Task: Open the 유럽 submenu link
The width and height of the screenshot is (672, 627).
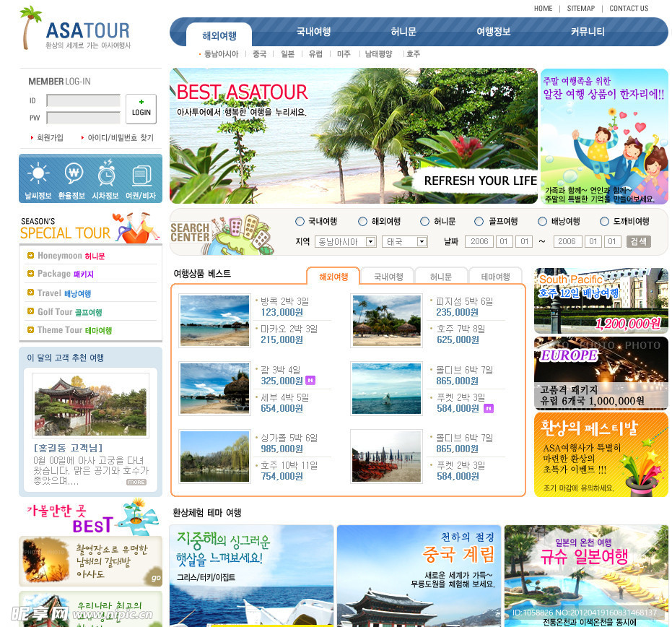Action: [x=315, y=53]
